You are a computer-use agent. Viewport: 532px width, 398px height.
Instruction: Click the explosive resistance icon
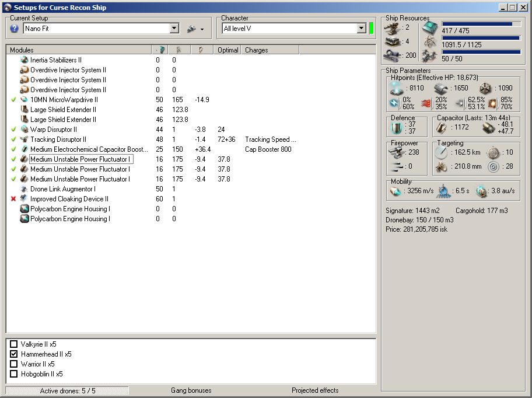click(492, 103)
